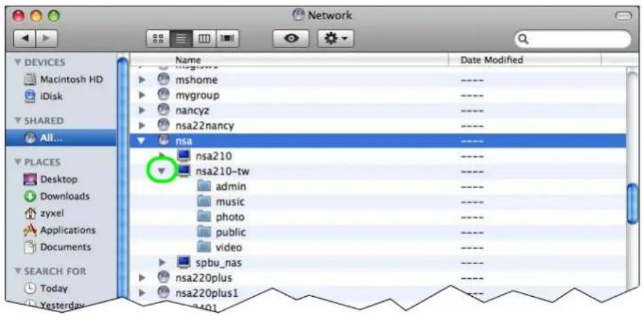Screen dimensions: 644x316
Task: Go back with the left arrow button
Action: [25, 39]
